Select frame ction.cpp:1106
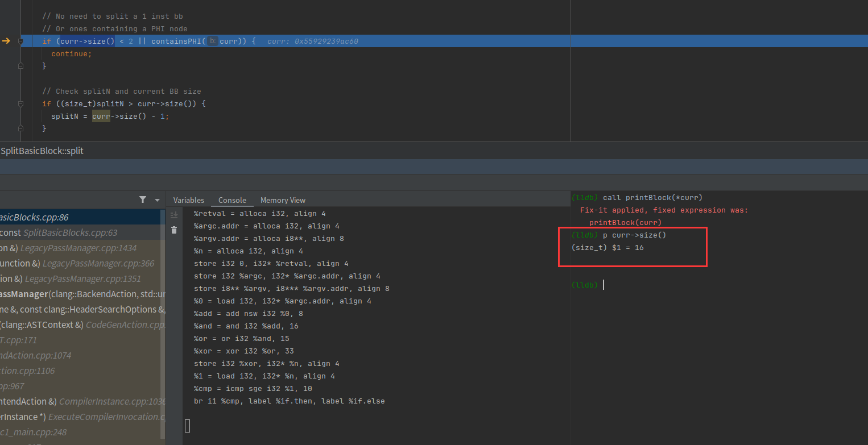Image resolution: width=868 pixels, height=445 pixels. point(81,371)
